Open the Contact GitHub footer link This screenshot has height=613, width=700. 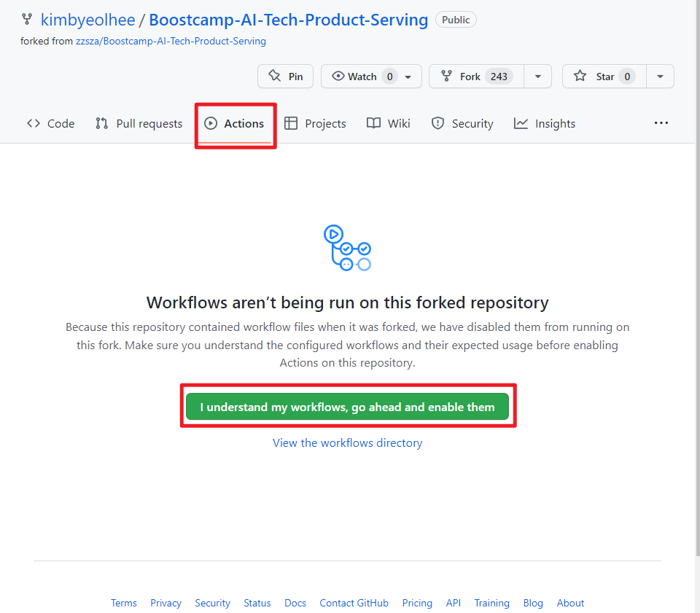click(x=354, y=603)
